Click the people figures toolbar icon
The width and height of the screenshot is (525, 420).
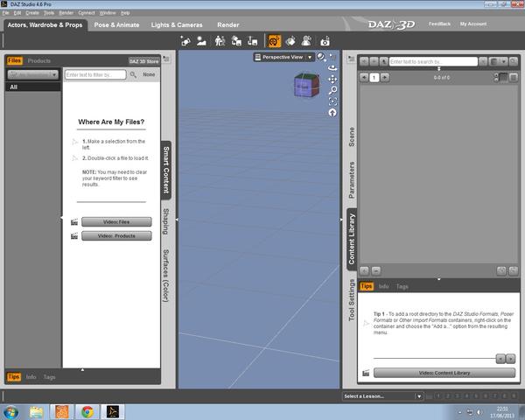click(220, 41)
